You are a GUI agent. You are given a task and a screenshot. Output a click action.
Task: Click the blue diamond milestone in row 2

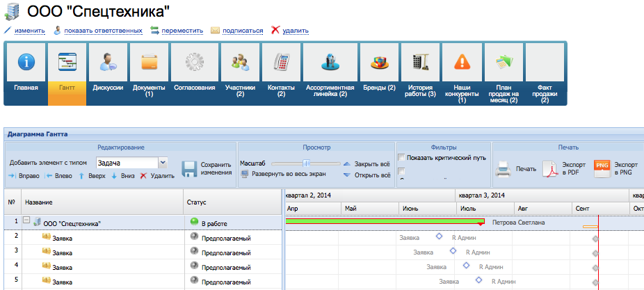click(x=439, y=236)
